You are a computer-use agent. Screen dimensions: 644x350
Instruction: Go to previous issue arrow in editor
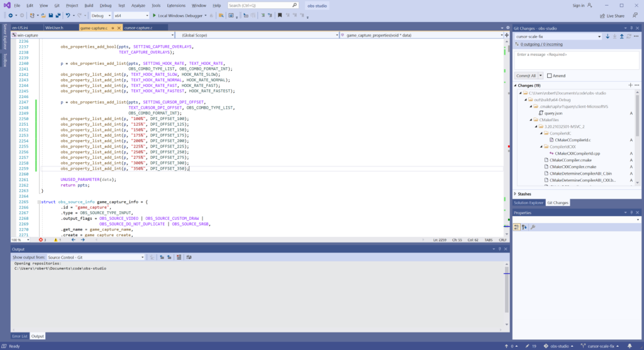tap(73, 239)
